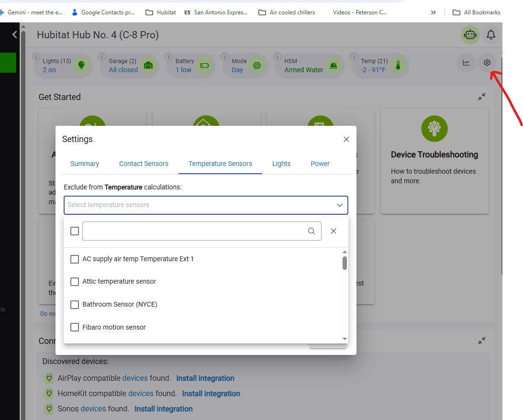
Task: Toggle the select-all checkbox beside search field
Action: 75,231
